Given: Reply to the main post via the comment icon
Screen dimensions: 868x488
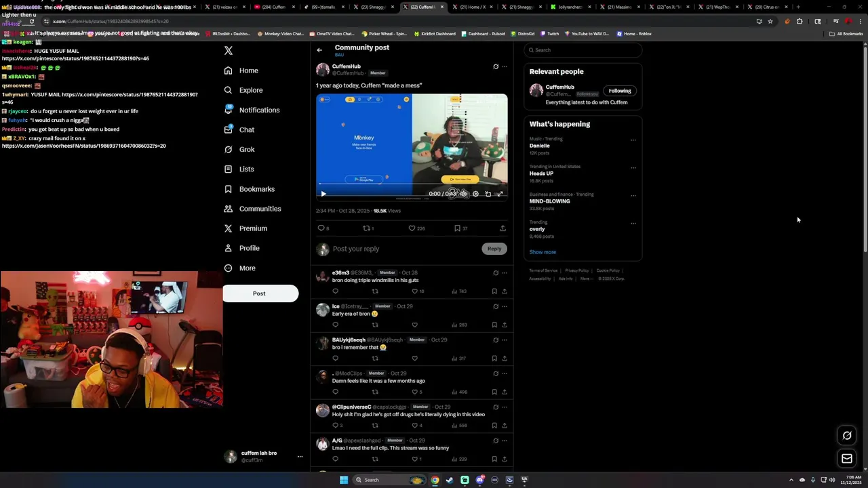Looking at the screenshot, I should tap(321, 228).
